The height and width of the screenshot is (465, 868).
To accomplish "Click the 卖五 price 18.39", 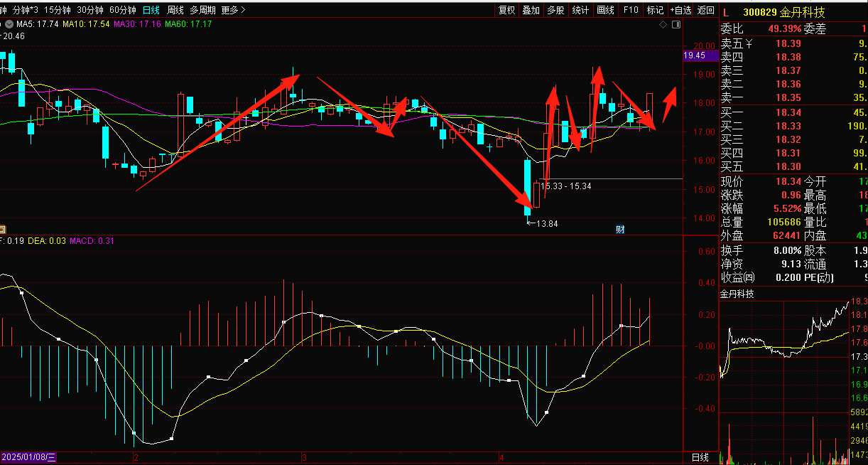I will click(x=788, y=43).
